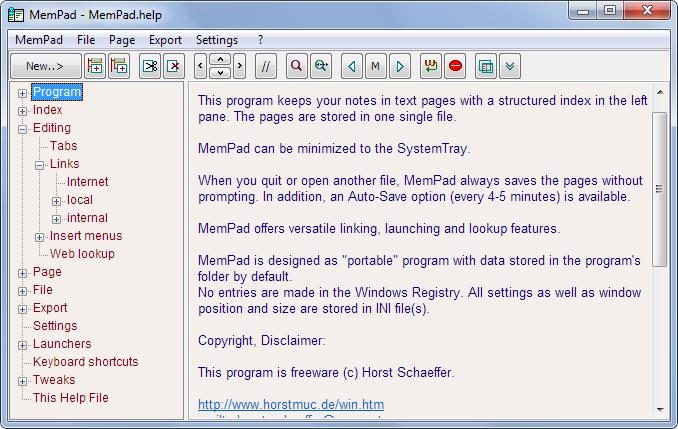Expand the Index tree node
This screenshot has width=678, height=429.
(22, 112)
